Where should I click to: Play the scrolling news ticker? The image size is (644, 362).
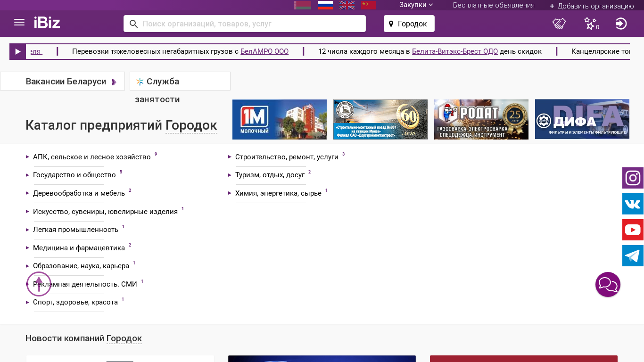coord(18,51)
